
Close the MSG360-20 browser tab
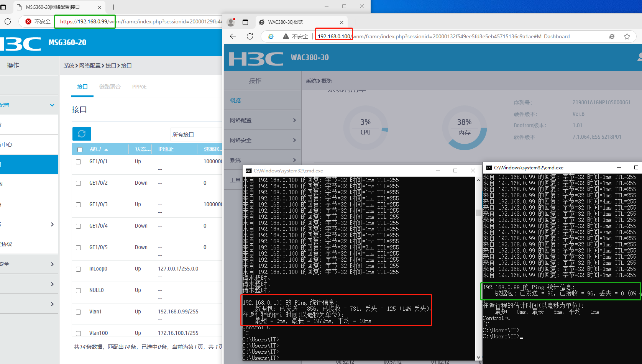tap(99, 7)
